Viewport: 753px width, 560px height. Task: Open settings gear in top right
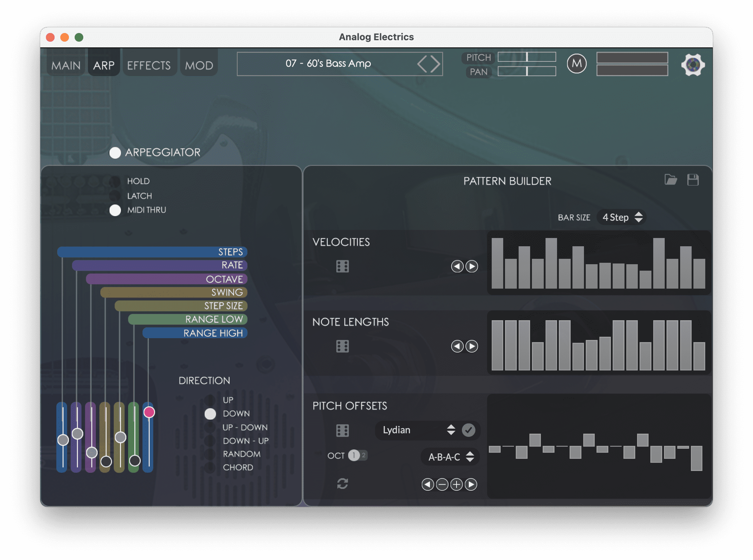tap(693, 65)
